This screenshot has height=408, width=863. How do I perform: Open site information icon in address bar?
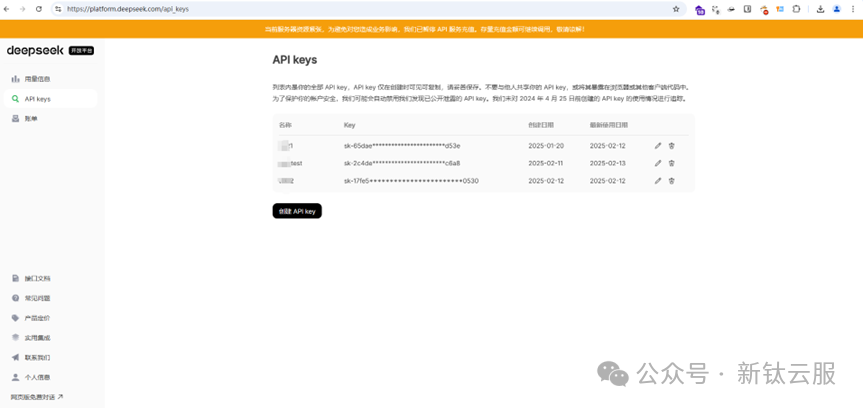58,9
